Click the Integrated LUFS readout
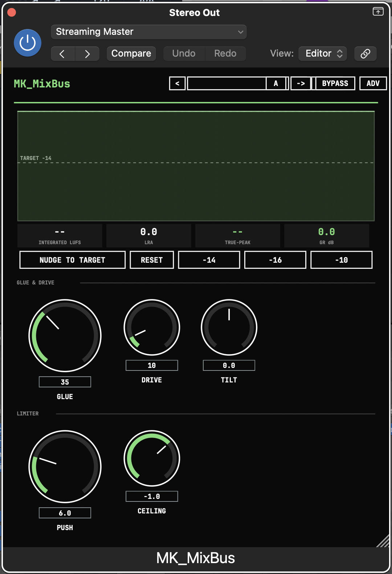The image size is (392, 574). coord(60,236)
